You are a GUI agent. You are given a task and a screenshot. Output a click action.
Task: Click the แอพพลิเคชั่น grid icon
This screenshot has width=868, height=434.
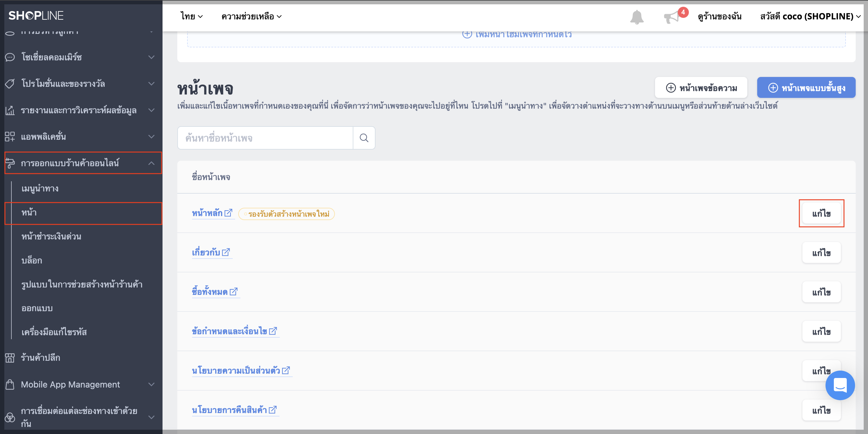pyautogui.click(x=10, y=136)
